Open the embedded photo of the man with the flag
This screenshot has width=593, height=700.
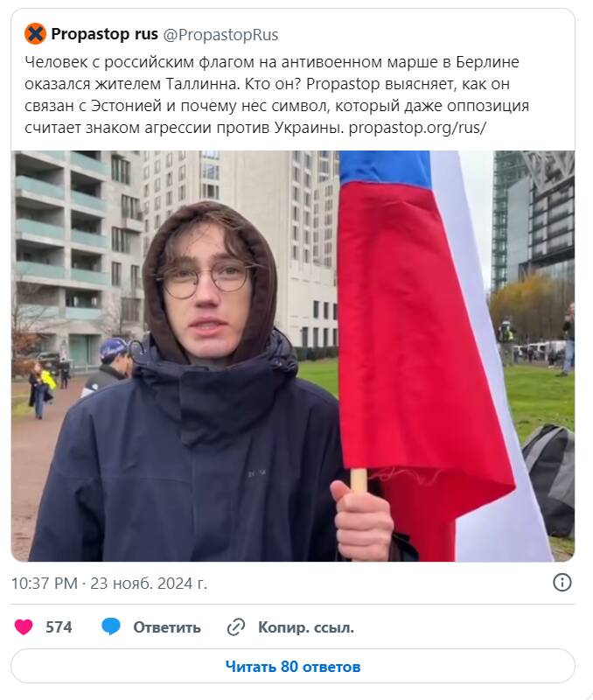(x=293, y=356)
